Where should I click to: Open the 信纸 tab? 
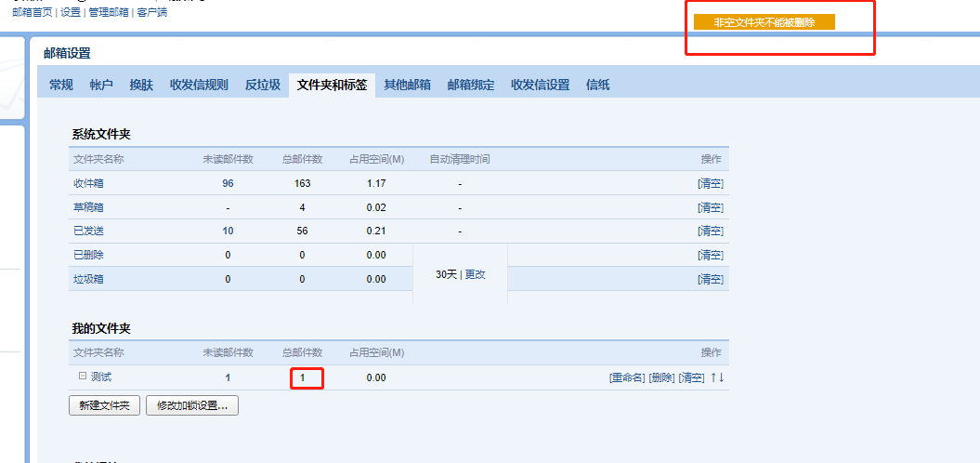point(598,86)
